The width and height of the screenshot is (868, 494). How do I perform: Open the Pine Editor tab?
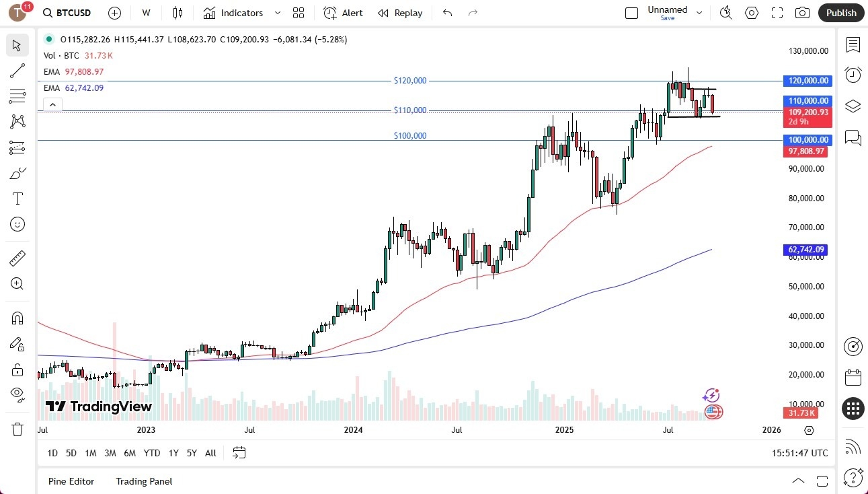tap(71, 481)
